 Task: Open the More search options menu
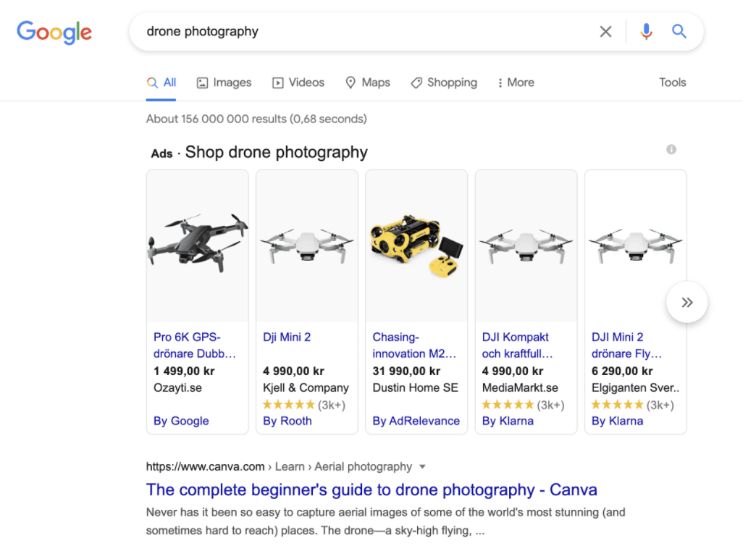tap(515, 83)
